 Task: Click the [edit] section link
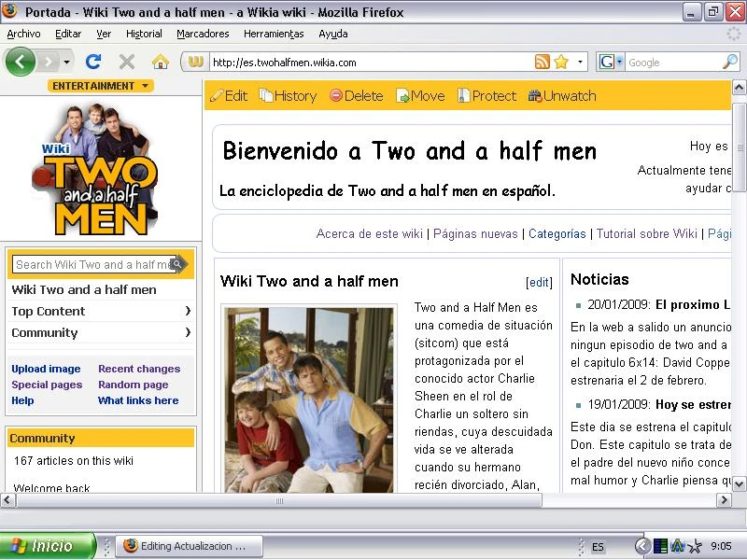pyautogui.click(x=539, y=283)
